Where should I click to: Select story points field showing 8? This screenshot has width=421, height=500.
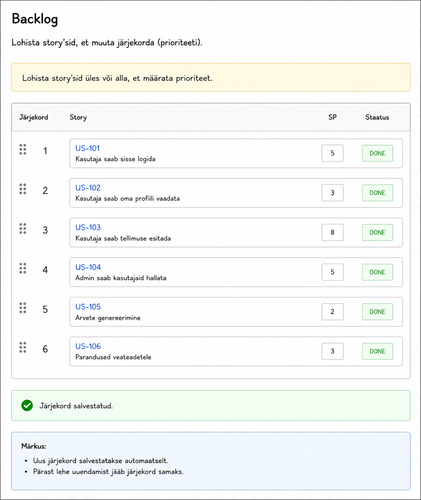point(332,232)
